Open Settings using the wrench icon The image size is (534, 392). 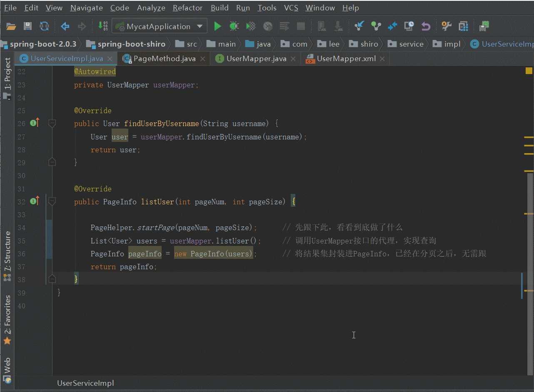[x=447, y=27]
